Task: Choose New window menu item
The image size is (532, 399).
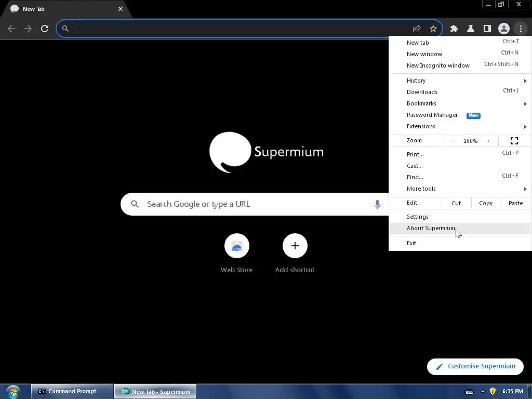Action: click(460, 54)
